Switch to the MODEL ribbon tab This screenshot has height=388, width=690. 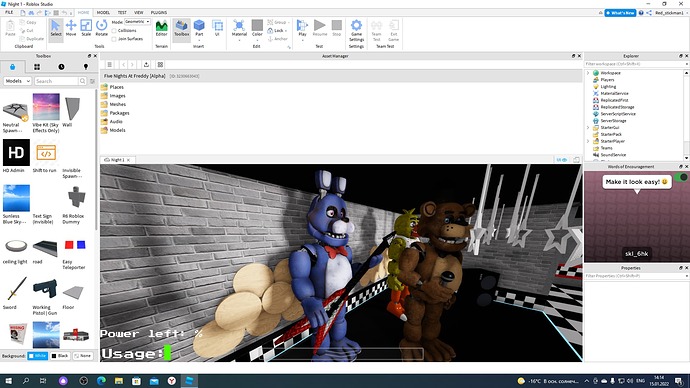tap(103, 13)
